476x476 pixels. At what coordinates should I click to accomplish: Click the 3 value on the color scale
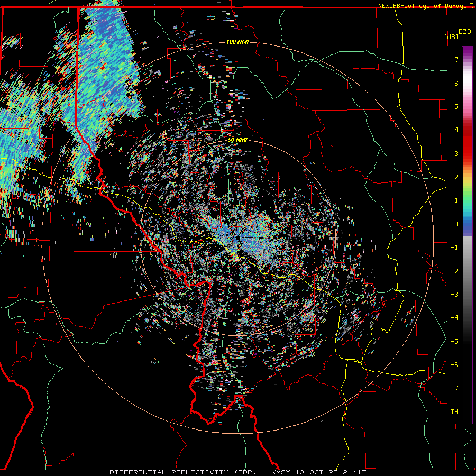click(x=456, y=153)
